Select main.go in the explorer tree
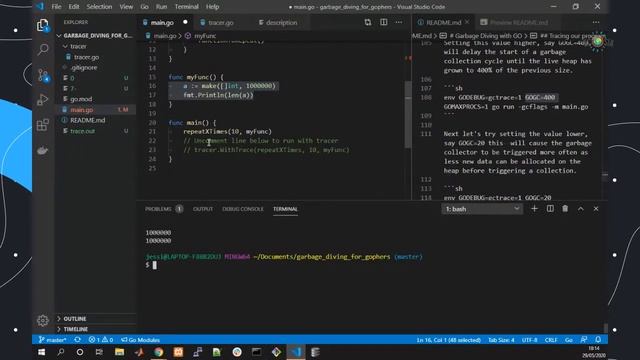 (x=96, y=109)
